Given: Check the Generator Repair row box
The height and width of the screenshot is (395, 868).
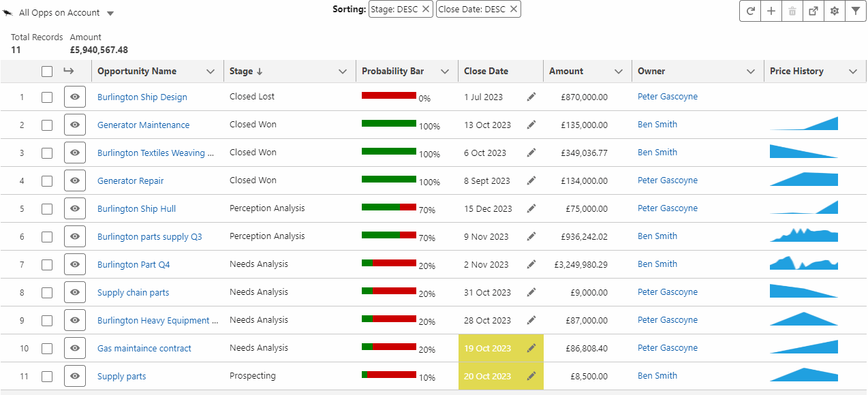Looking at the screenshot, I should 47,181.
